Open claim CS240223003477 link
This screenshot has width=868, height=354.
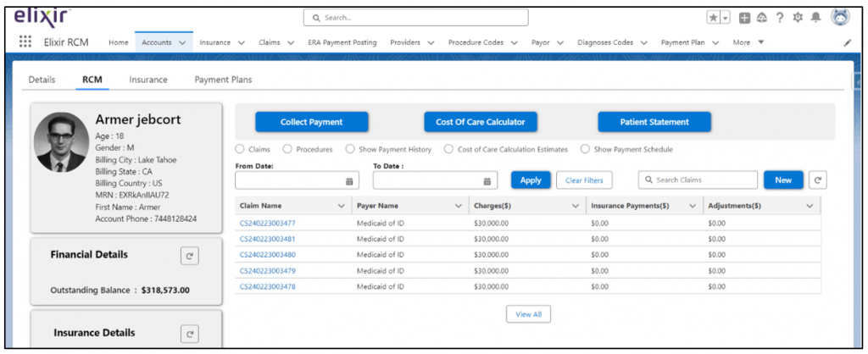(x=267, y=224)
